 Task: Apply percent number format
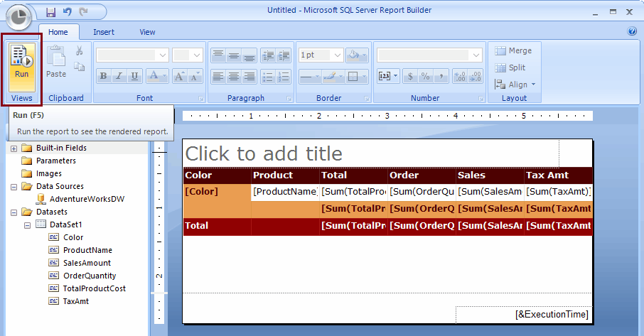[x=426, y=76]
